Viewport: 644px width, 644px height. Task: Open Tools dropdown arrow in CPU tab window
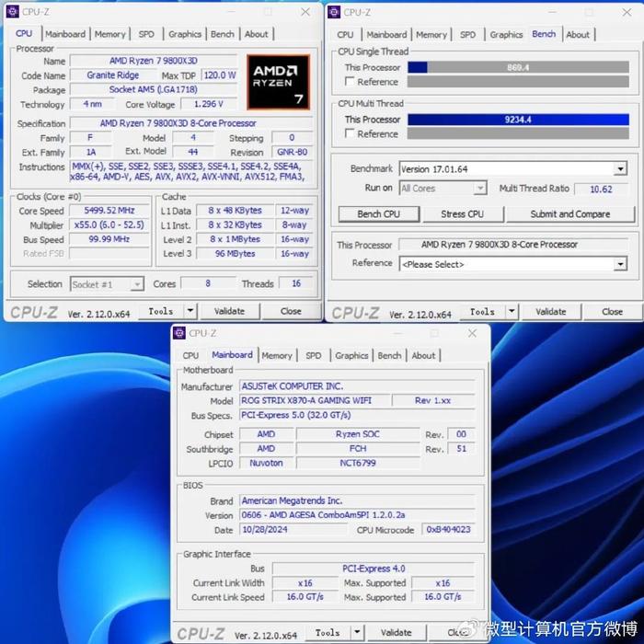pos(190,311)
